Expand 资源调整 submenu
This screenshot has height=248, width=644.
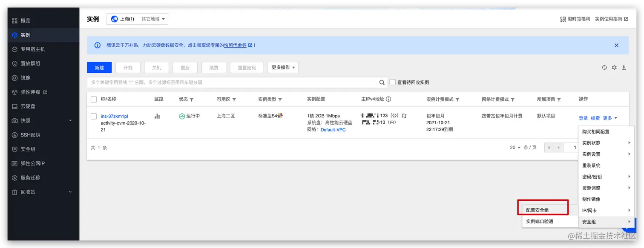point(606,188)
